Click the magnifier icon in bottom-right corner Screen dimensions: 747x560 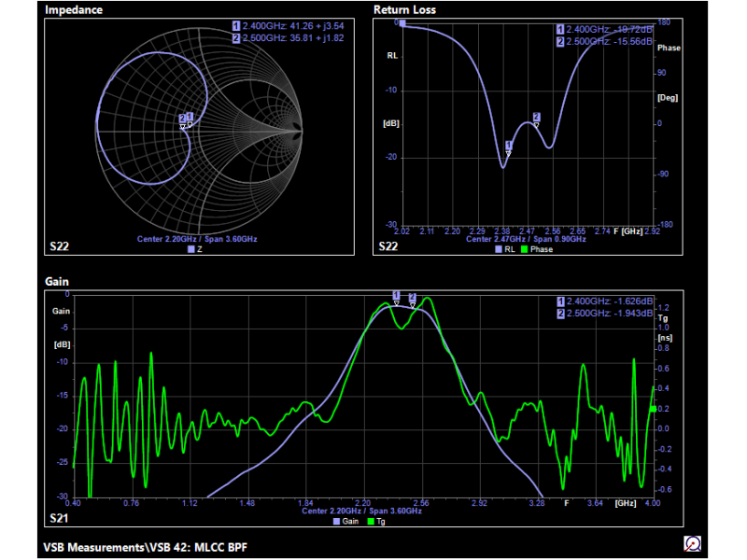(693, 543)
